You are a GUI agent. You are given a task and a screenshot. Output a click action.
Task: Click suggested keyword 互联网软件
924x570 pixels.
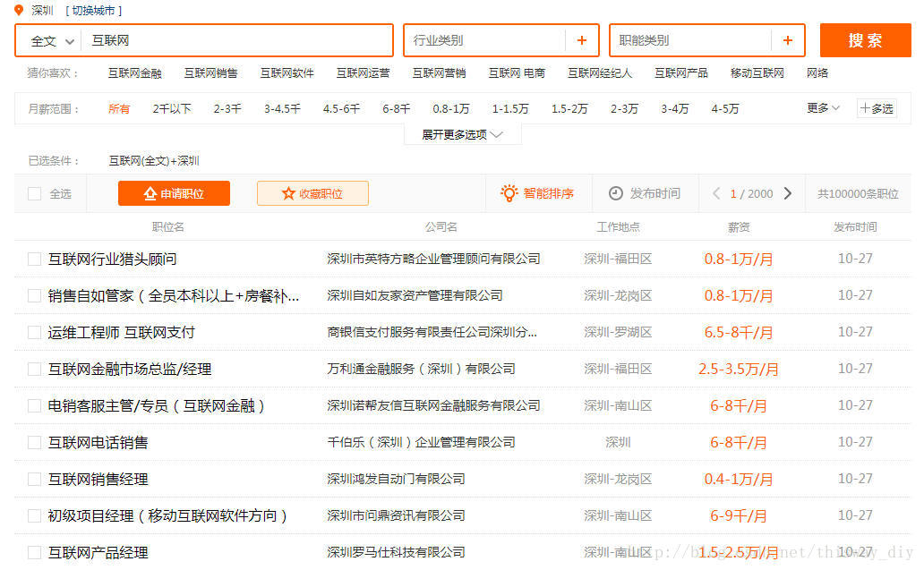pos(287,73)
